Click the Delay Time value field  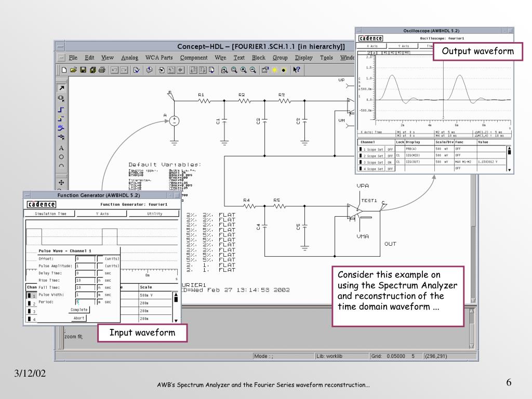[85, 273]
